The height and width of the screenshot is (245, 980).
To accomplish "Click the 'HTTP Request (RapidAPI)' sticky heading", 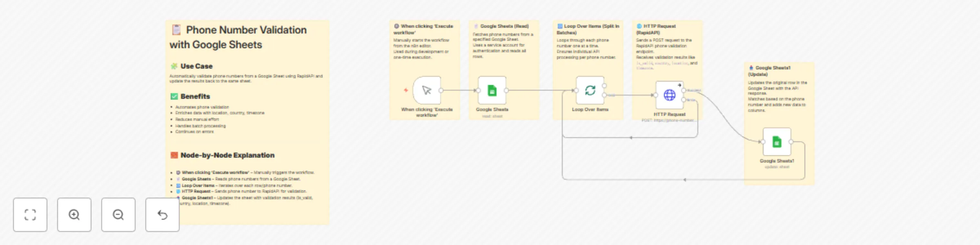I will click(656, 29).
